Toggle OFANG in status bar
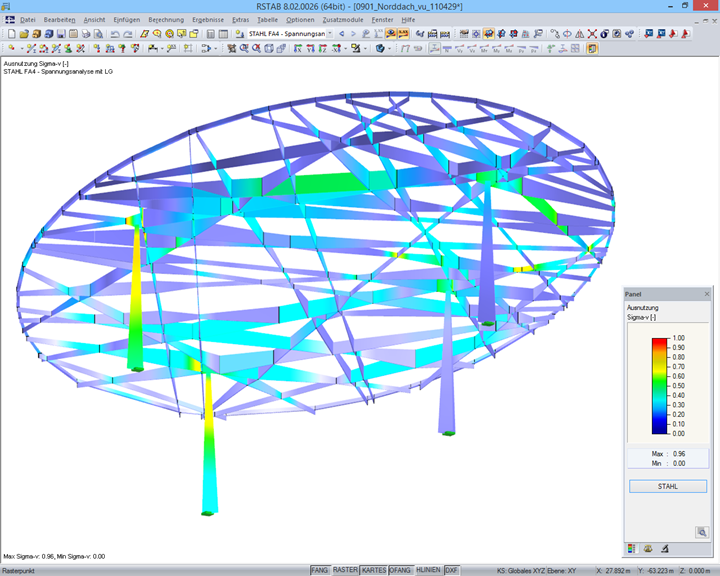 click(400, 570)
